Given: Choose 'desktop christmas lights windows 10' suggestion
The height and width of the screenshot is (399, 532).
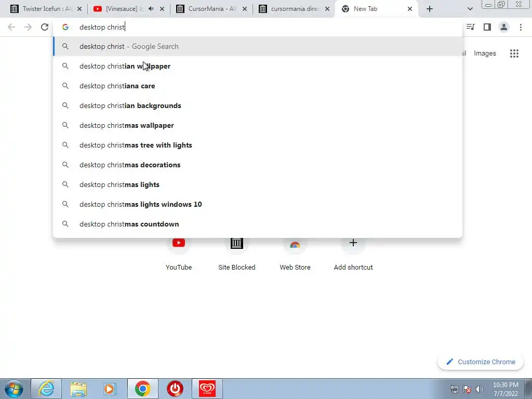Looking at the screenshot, I should coord(258,204).
